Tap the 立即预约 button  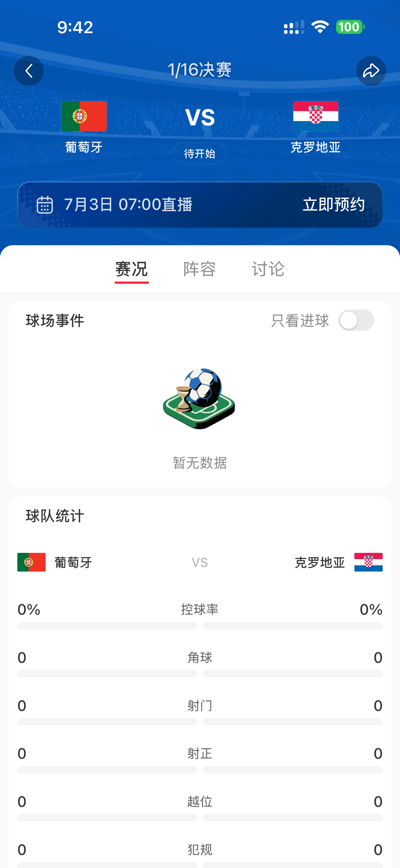334,205
